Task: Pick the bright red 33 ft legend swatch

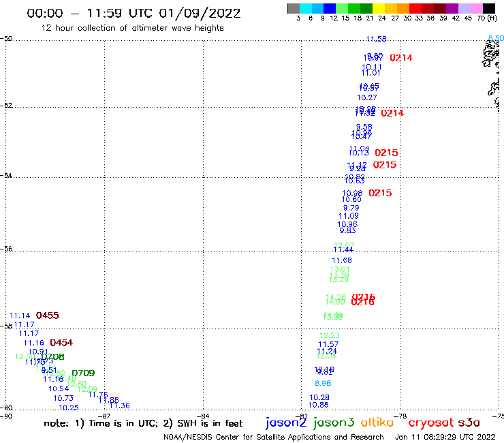Action: (x=415, y=8)
